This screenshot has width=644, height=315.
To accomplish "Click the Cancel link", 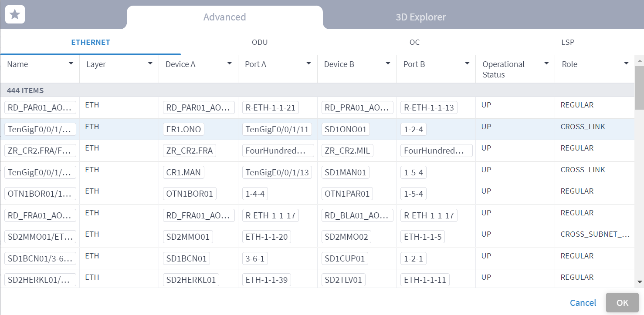I will (583, 303).
